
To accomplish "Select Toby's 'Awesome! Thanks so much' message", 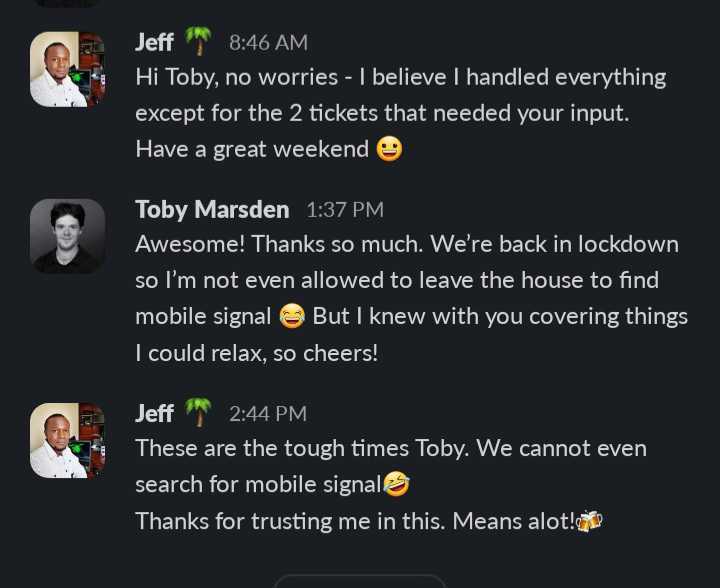I will tap(411, 298).
